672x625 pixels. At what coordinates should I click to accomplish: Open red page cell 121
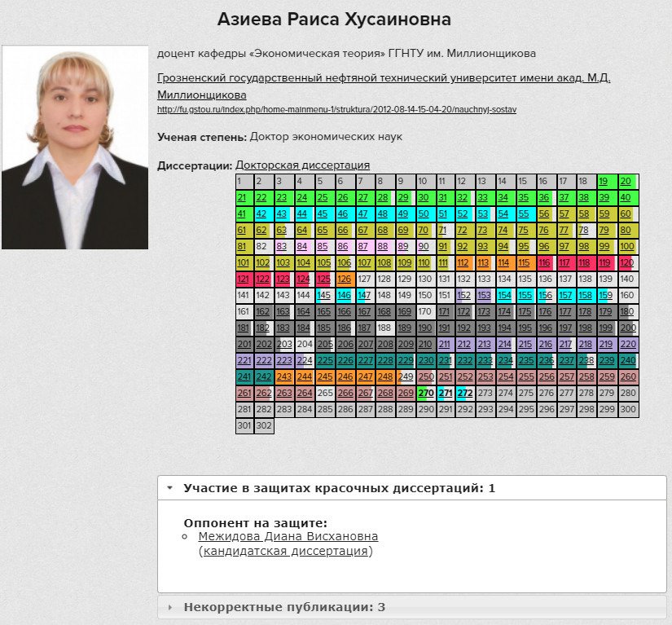coord(244,279)
